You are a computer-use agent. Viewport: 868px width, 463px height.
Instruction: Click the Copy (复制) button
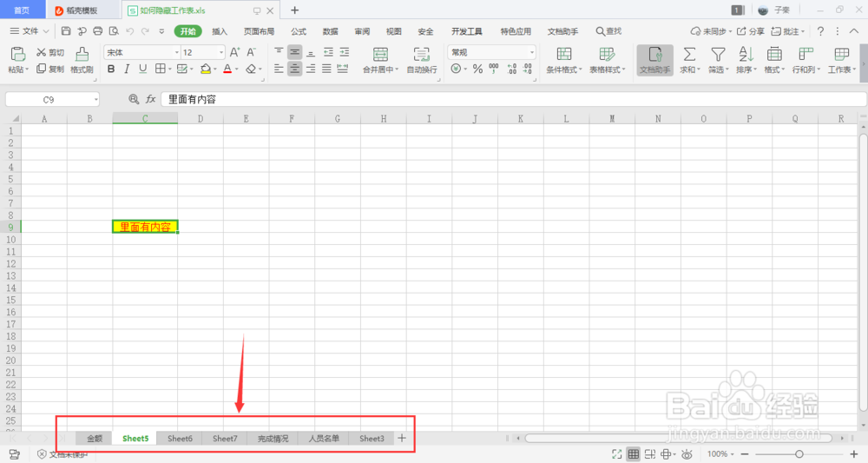[50, 69]
